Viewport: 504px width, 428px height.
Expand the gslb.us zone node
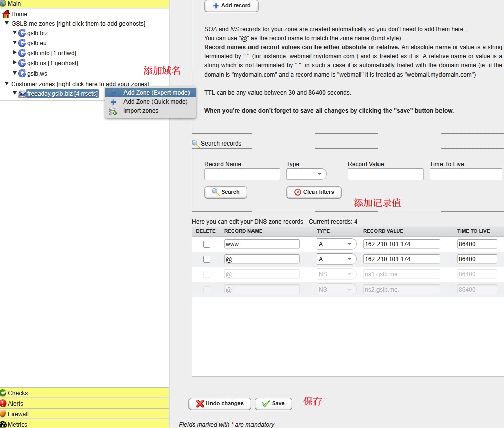coord(15,63)
